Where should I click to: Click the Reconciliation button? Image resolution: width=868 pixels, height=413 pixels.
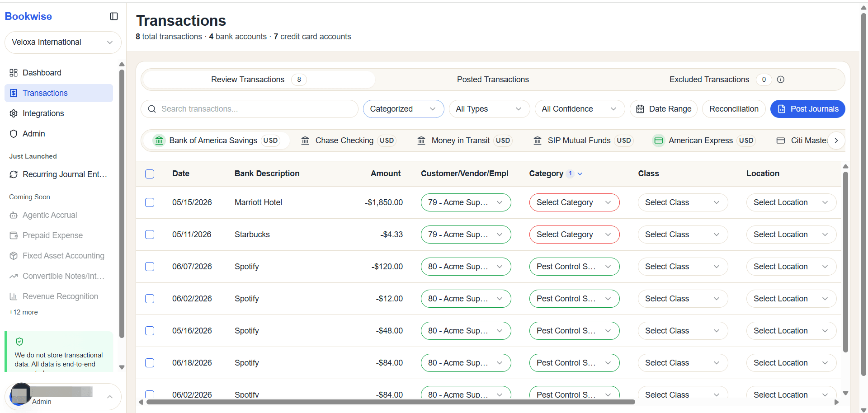click(x=734, y=109)
